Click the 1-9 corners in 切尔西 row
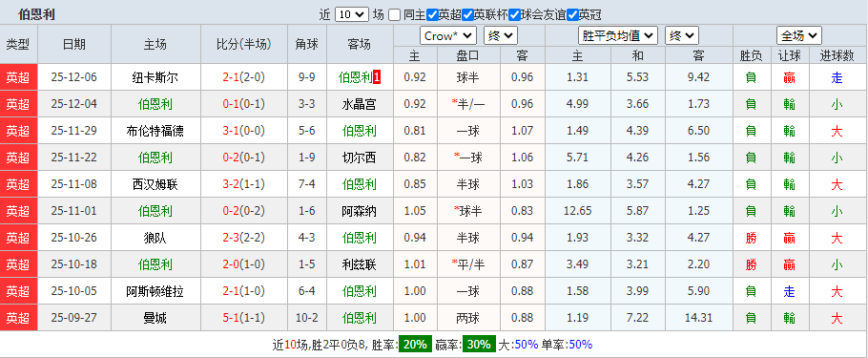This screenshot has height=358, width=868. coord(307,158)
